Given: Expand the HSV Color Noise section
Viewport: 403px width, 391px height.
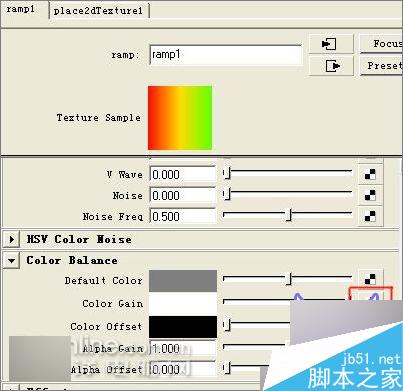Looking at the screenshot, I should tap(12, 239).
